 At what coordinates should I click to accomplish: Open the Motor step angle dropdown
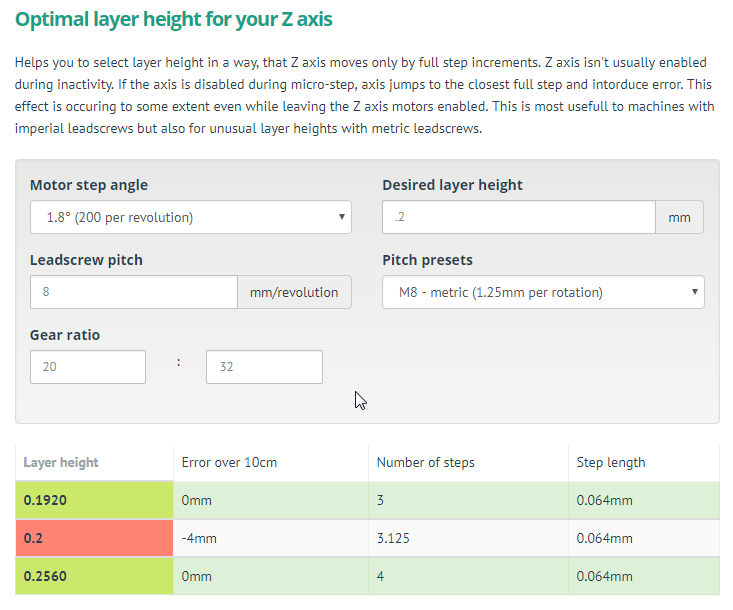click(x=191, y=217)
